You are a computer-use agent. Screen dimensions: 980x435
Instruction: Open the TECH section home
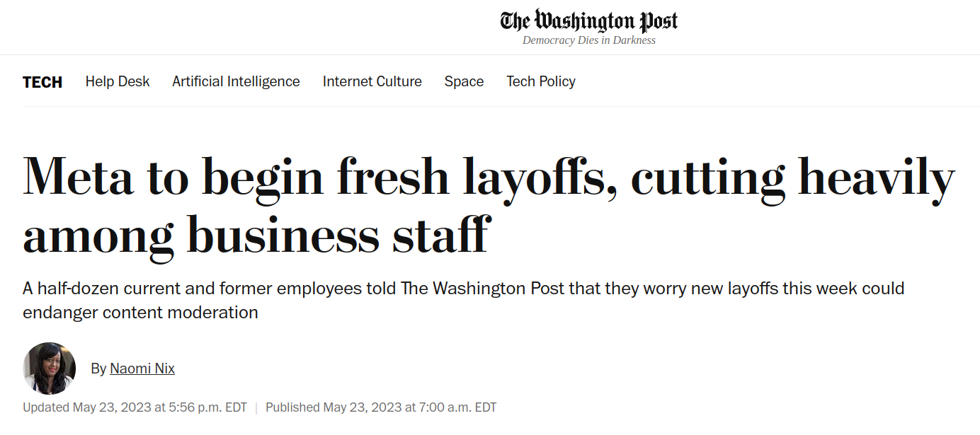click(x=42, y=82)
